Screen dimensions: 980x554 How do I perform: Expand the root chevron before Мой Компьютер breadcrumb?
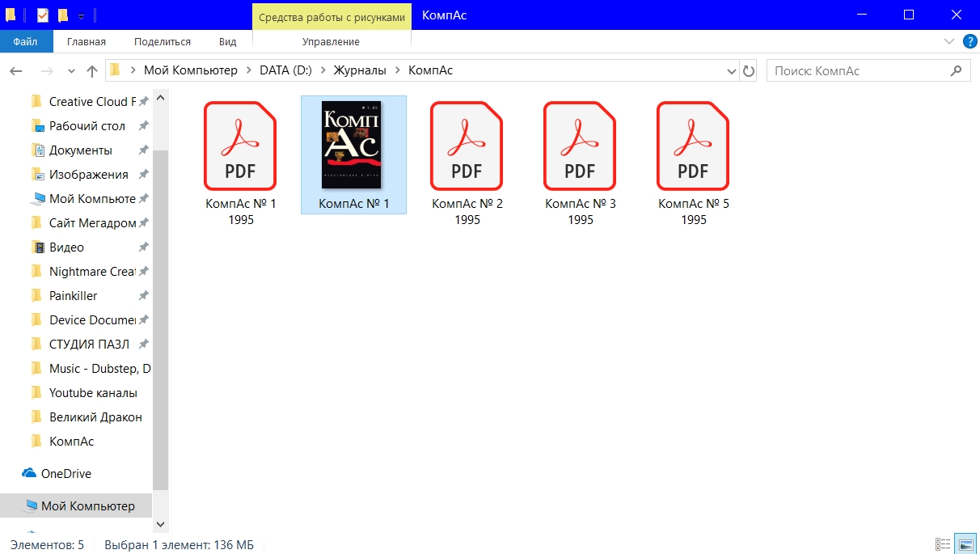(x=133, y=70)
